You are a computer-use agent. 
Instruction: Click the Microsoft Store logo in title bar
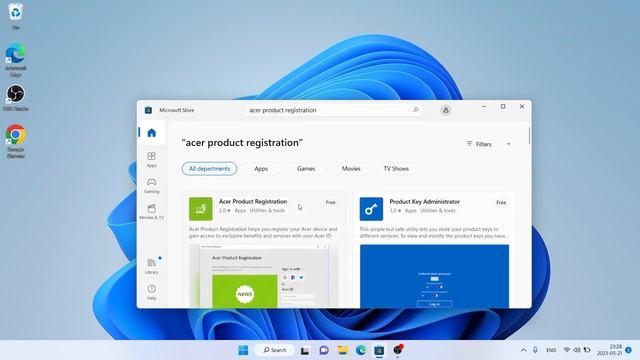[148, 110]
